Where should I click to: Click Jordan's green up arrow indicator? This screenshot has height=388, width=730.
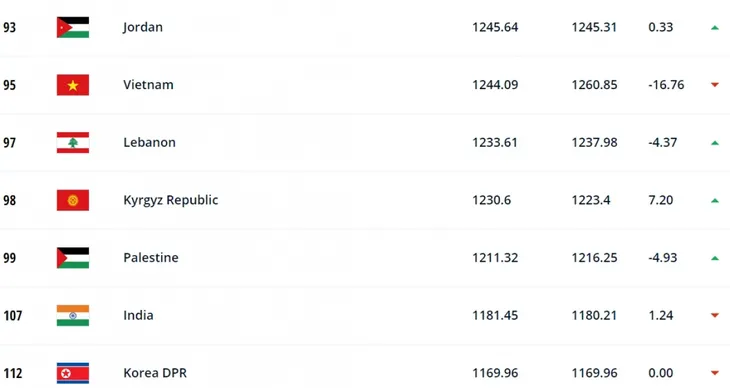pos(715,28)
